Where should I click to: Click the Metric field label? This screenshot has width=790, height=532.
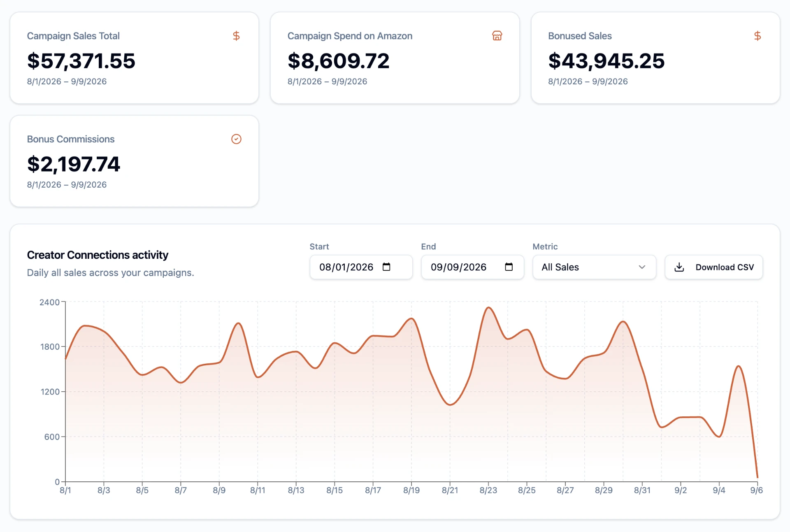[x=545, y=246]
